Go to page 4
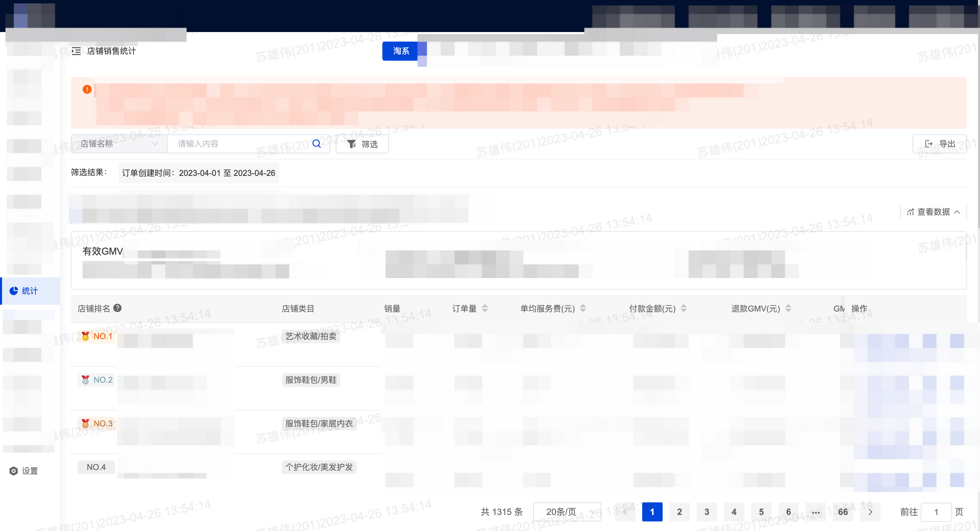Screen dimensions: 980x531 point(734,512)
